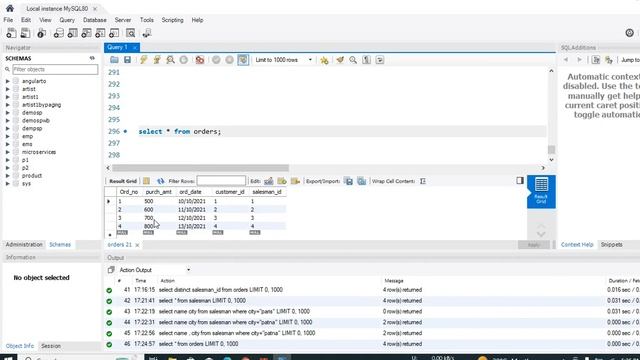Open the Scripting menu

(x=172, y=20)
